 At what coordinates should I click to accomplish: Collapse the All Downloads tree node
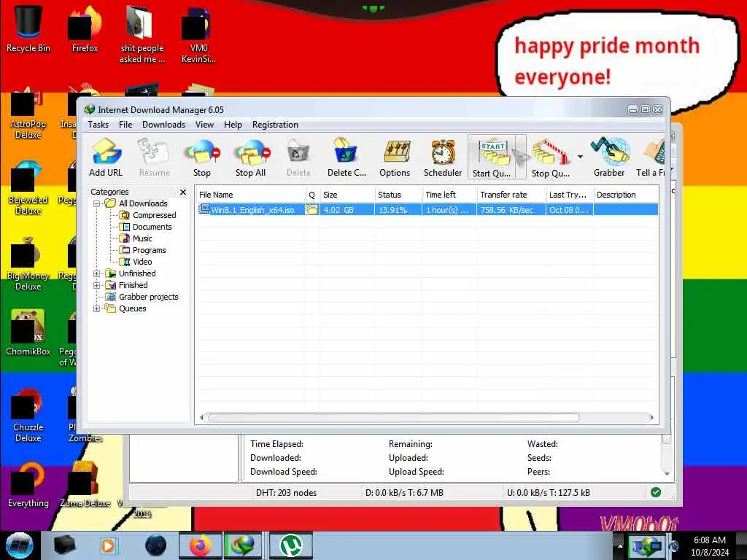[97, 204]
